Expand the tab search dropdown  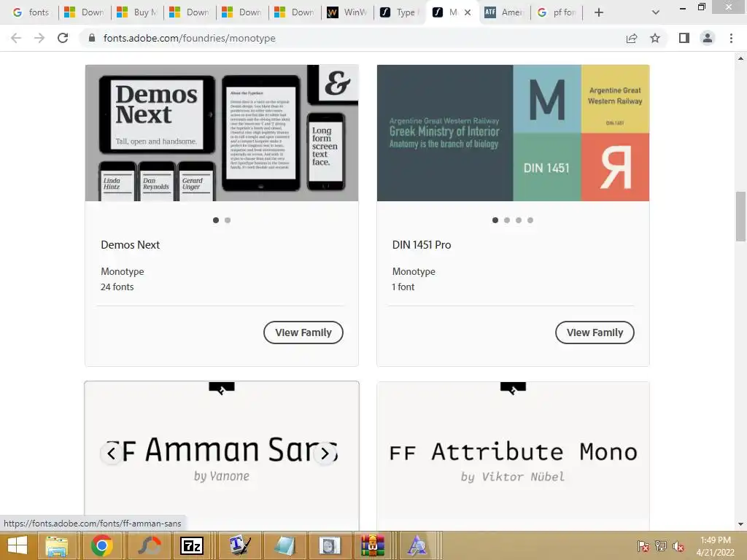click(656, 12)
